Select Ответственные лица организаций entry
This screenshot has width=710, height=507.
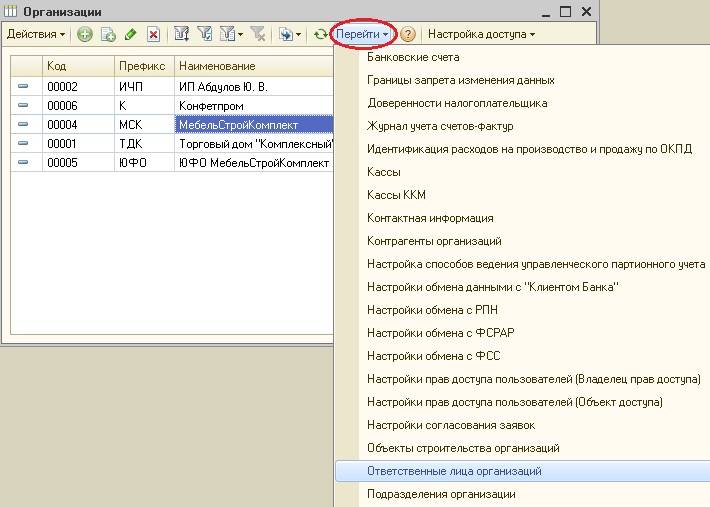tap(522, 471)
